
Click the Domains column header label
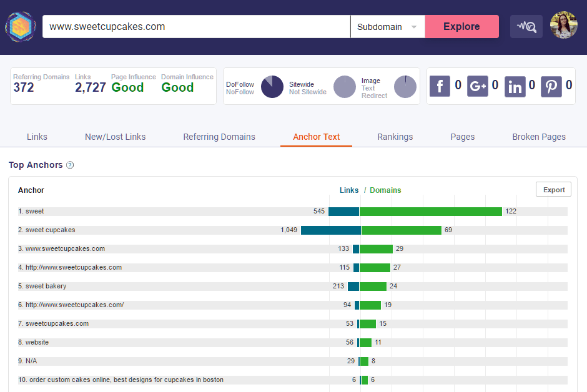pos(385,190)
